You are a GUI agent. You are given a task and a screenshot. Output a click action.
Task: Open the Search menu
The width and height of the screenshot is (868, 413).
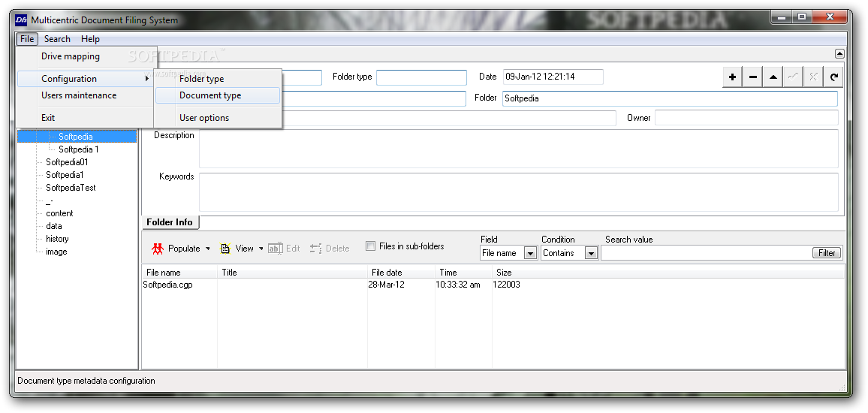point(57,39)
